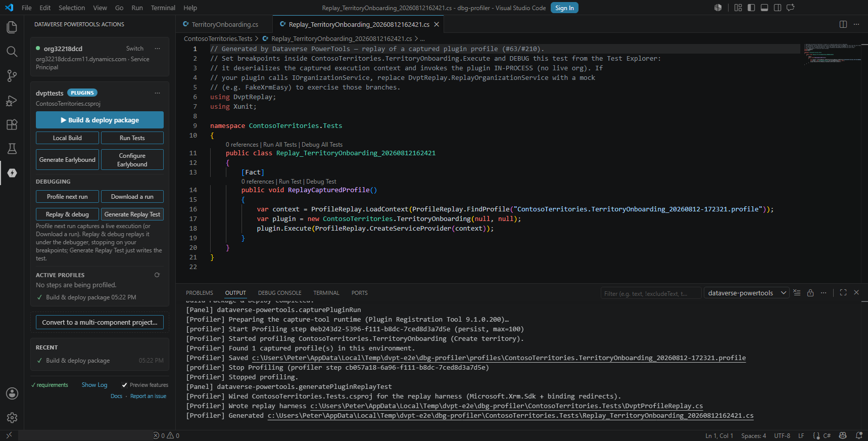Viewport: 868px width, 441px height.
Task: Refresh the Active Profiles list
Action: coord(157,275)
